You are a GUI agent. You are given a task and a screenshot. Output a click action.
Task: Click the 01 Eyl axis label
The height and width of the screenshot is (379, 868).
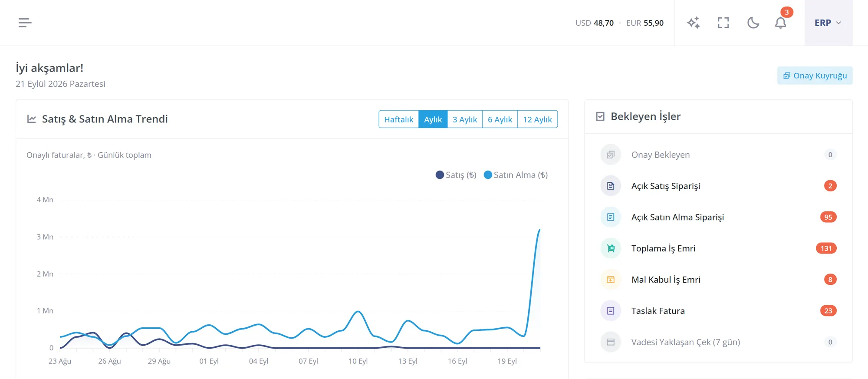[x=209, y=361]
